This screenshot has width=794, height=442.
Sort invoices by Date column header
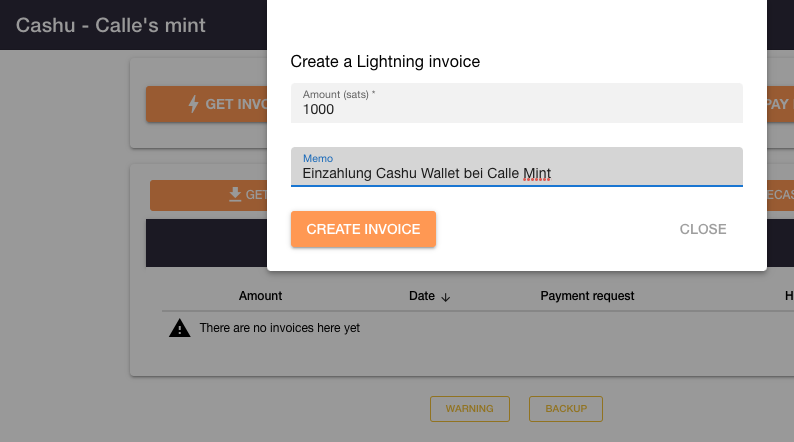pyautogui.click(x=422, y=296)
